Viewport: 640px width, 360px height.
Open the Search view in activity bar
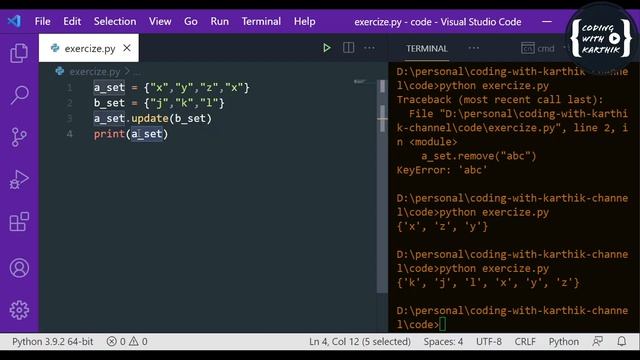tap(19, 95)
